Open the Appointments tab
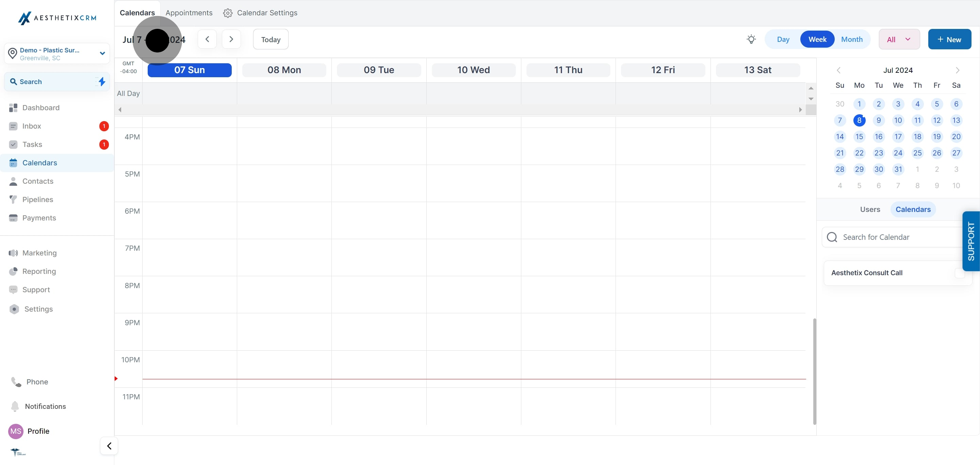The image size is (980, 465). tap(189, 13)
